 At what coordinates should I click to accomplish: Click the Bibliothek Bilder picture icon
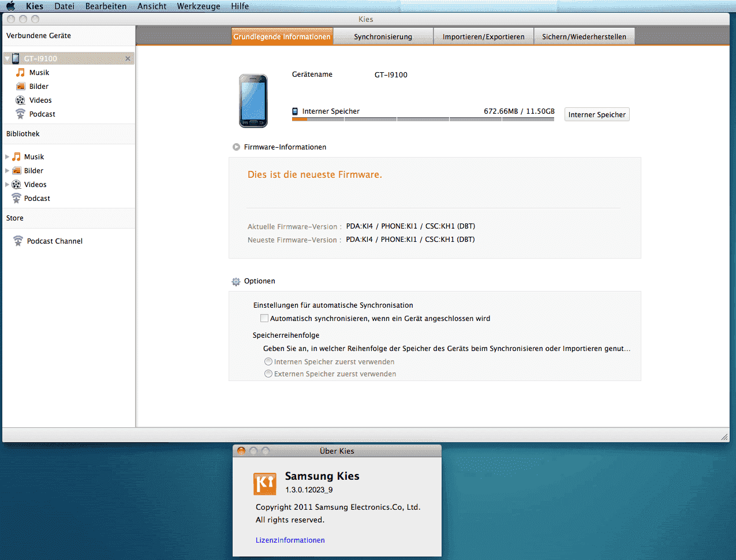click(x=16, y=170)
